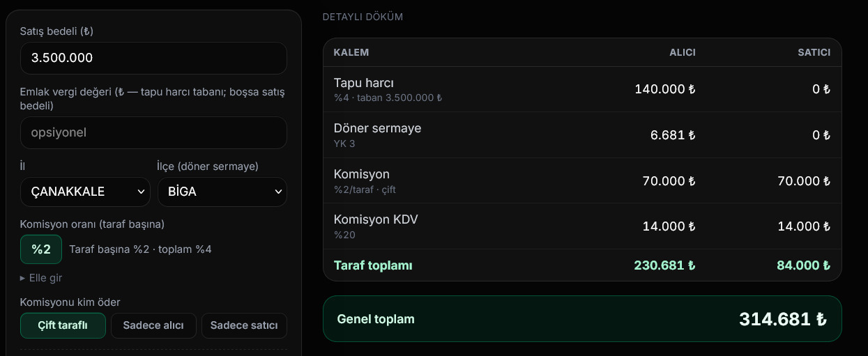
Task: Click 'Taraf başına %2 · toplam %4' text
Action: (140, 249)
